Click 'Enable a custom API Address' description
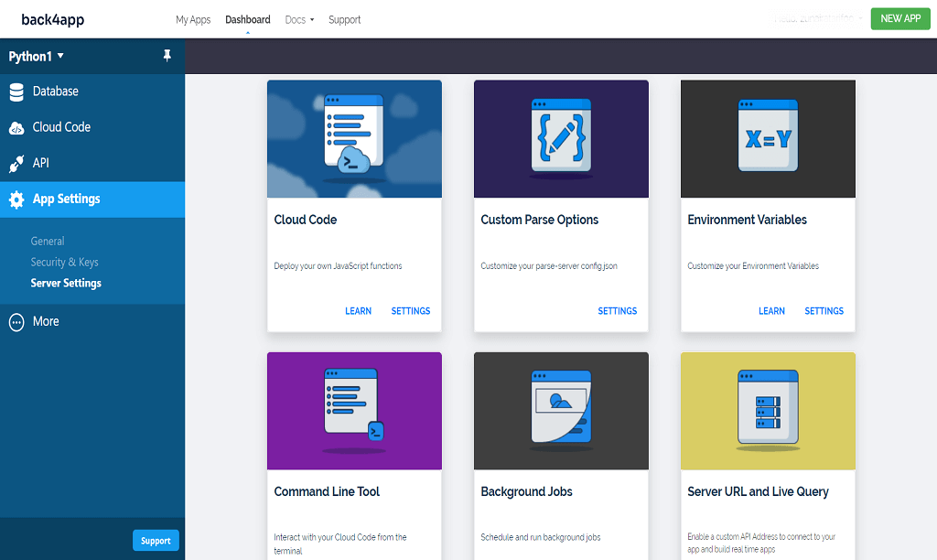Image resolution: width=937 pixels, height=560 pixels. pyautogui.click(x=761, y=543)
